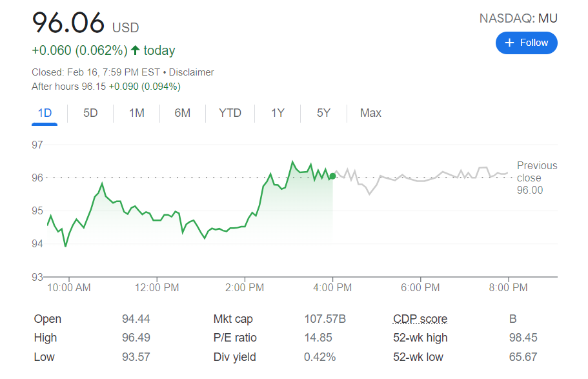
Task: Click the gray after-hours chart line
Action: click(420, 180)
